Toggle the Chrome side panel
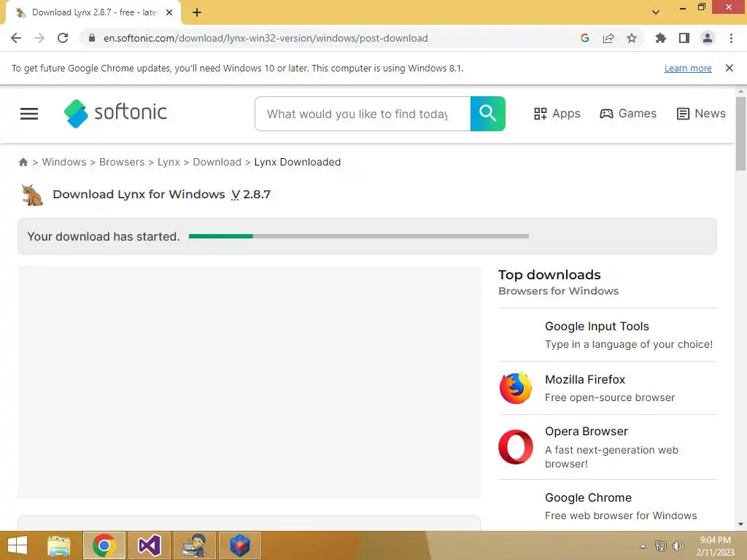The height and width of the screenshot is (560, 747). click(684, 38)
